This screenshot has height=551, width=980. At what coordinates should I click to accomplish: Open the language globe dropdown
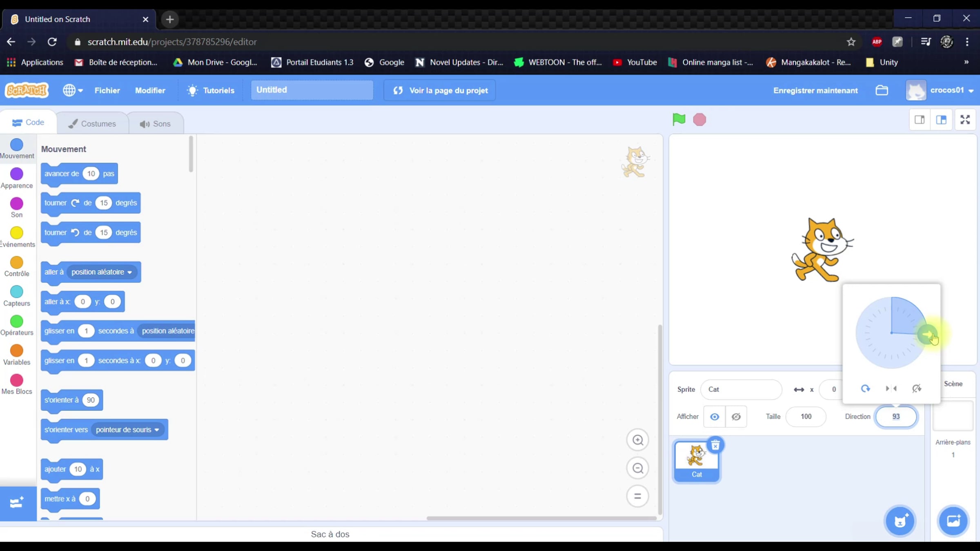point(73,90)
